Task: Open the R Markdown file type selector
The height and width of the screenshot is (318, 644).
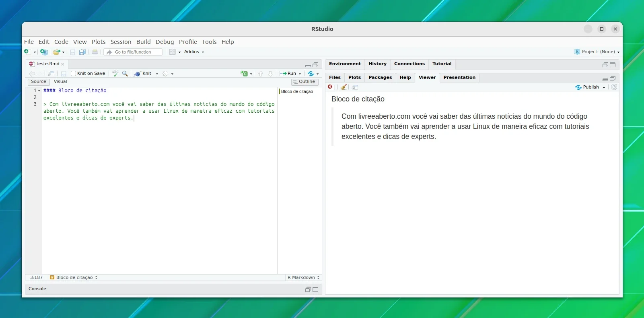Action: point(304,278)
